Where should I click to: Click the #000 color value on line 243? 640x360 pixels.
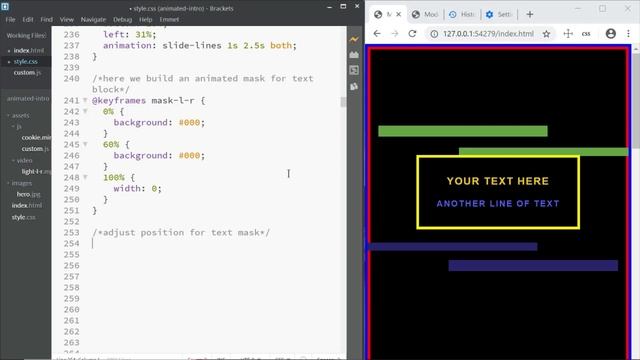189,122
